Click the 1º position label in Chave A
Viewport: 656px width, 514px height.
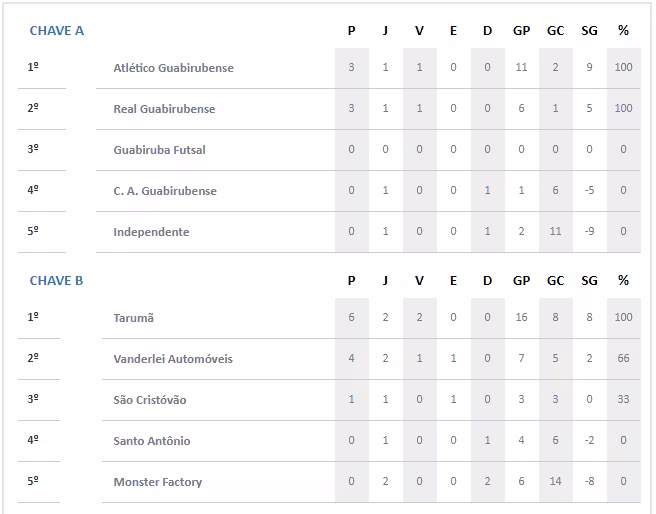(33, 67)
